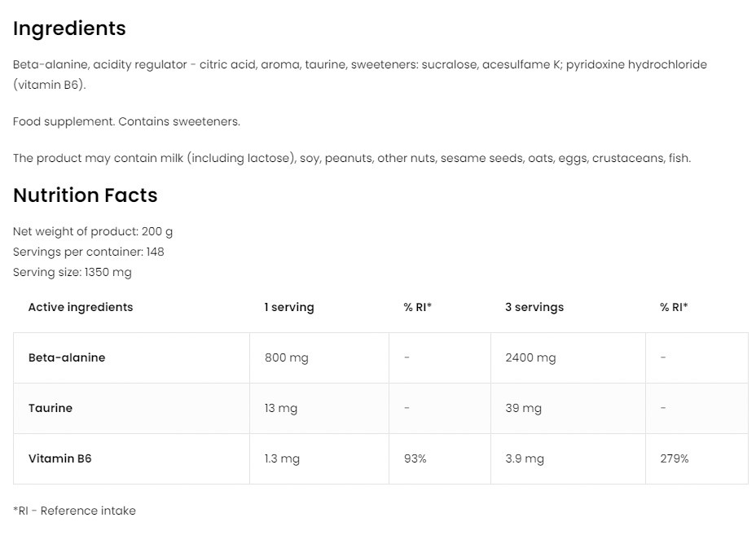
Task: Select the Beta-alanine row label
Action: click(67, 357)
